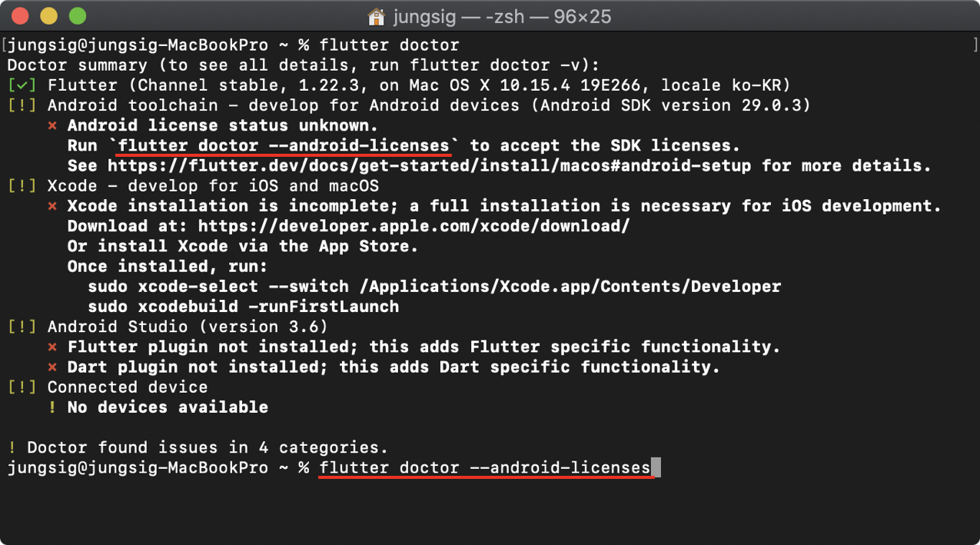Click 'Once installed, run:' line
Screen dimensions: 980x545
pyautogui.click(x=168, y=267)
